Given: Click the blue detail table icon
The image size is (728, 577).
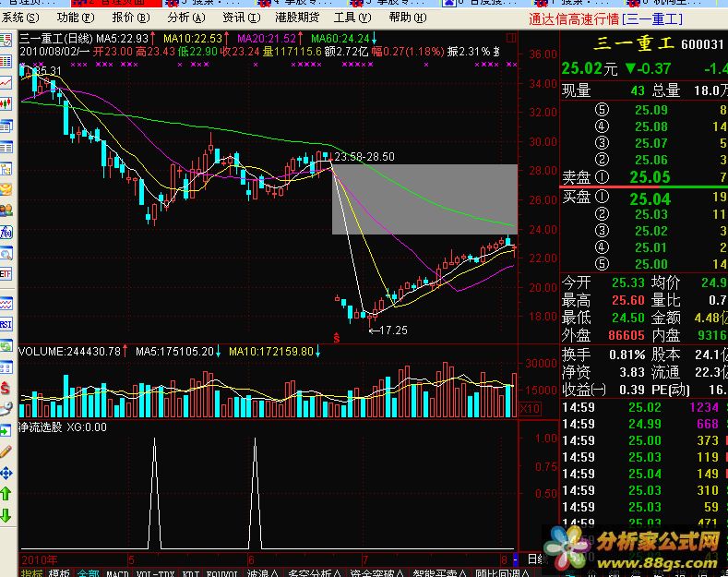Looking at the screenshot, I should pyautogui.click(x=6, y=148).
